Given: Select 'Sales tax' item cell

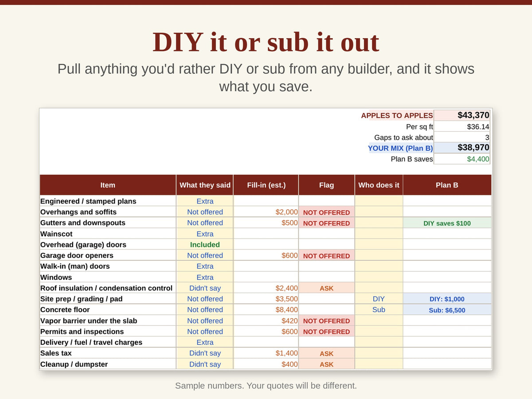Looking at the screenshot, I should point(108,353).
